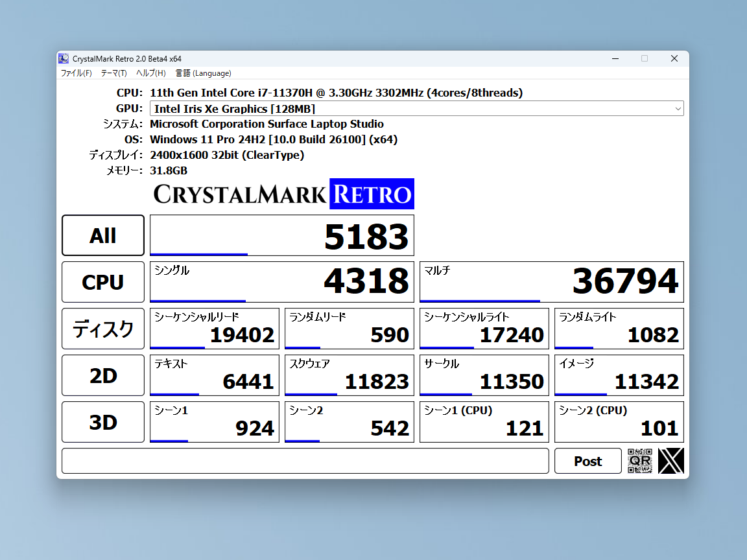Open the 言語 (Language) menu
The image size is (747, 560).
tap(203, 73)
